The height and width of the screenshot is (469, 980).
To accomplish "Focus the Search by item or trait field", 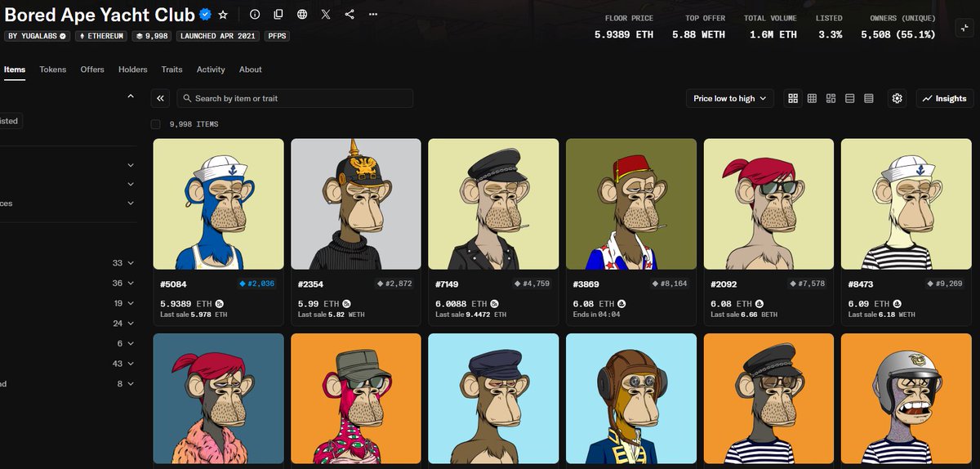I will [x=295, y=98].
